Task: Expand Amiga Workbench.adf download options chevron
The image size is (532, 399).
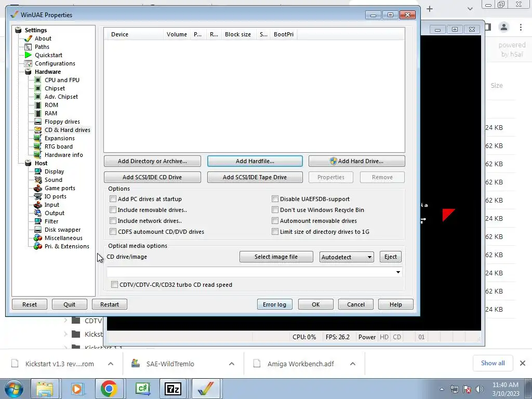Action: (353, 364)
